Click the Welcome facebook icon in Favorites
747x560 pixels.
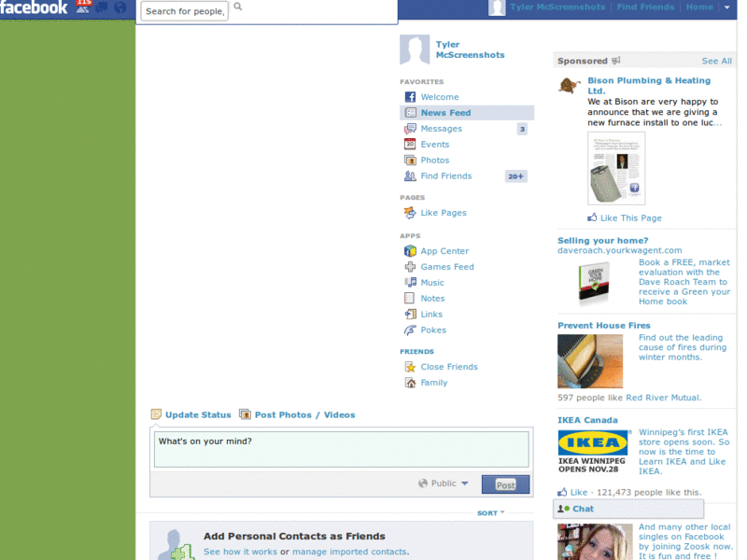(410, 97)
